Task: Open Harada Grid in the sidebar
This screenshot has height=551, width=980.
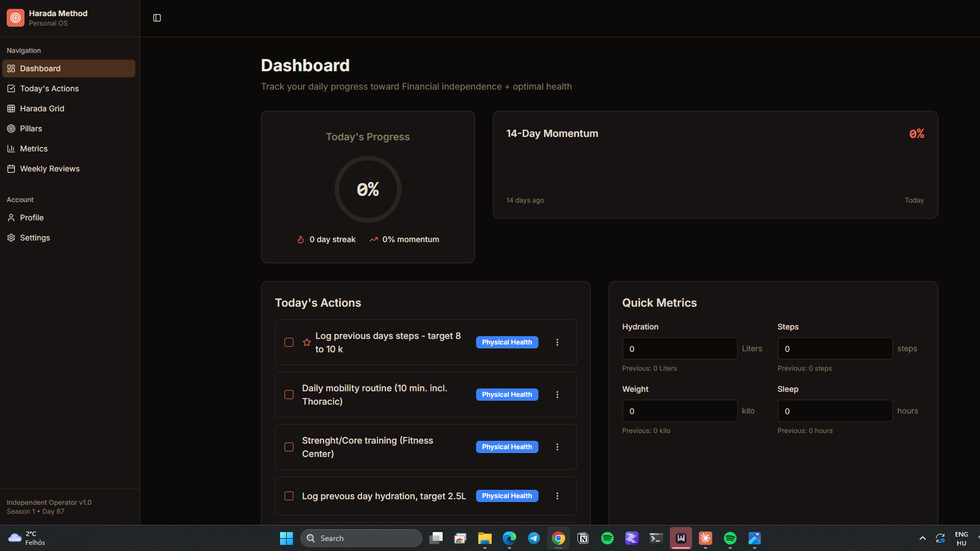Action: (42, 109)
